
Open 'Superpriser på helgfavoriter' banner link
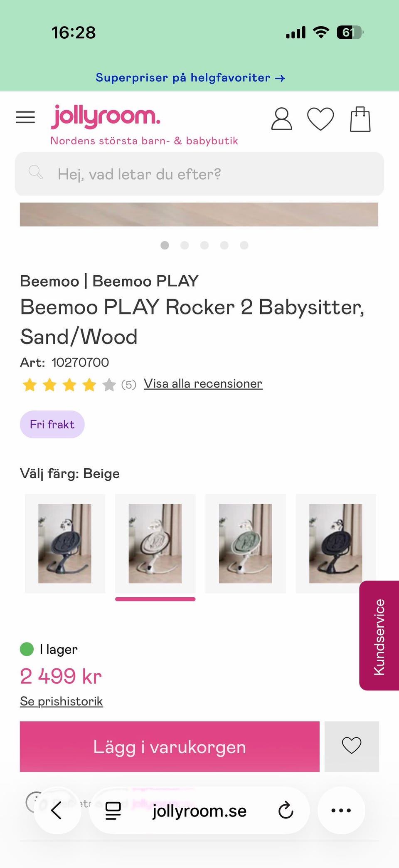[190, 78]
